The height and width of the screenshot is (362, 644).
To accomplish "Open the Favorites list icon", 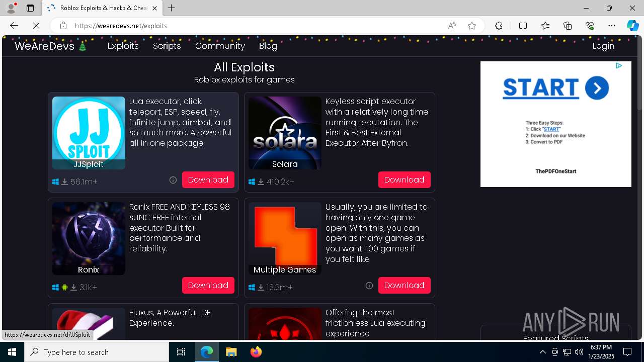I will click(545, 26).
